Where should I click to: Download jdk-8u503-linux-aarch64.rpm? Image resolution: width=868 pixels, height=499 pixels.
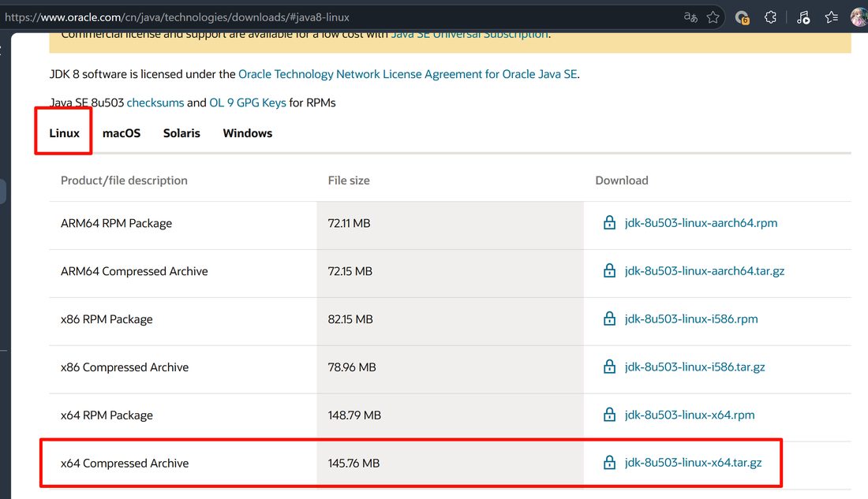pos(701,222)
